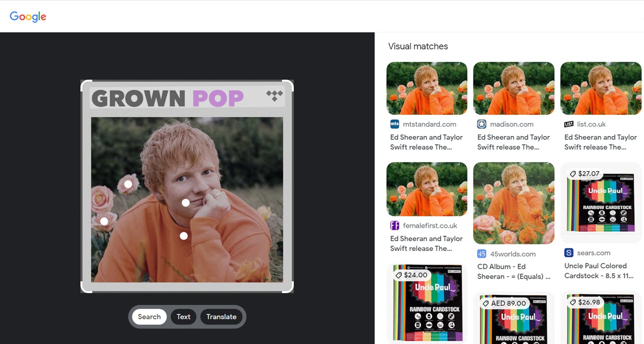Open the mtstandard.com Ed Sheeran article link

[x=427, y=142]
